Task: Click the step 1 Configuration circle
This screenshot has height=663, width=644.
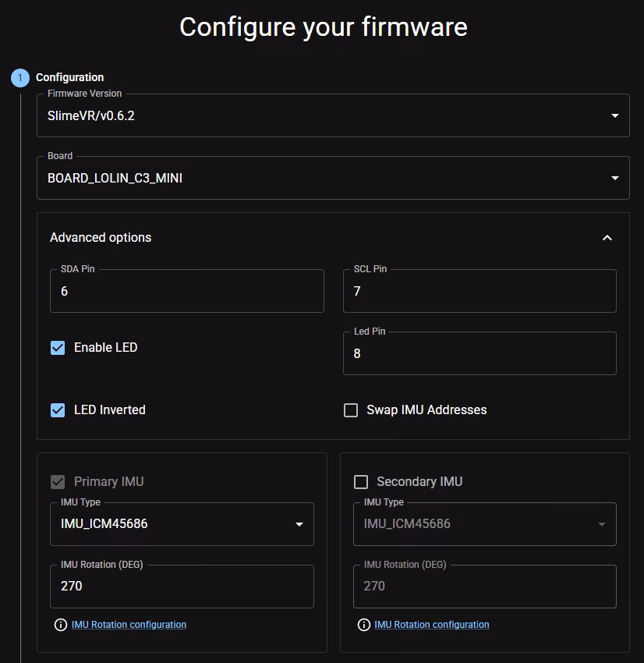Action: click(x=20, y=78)
